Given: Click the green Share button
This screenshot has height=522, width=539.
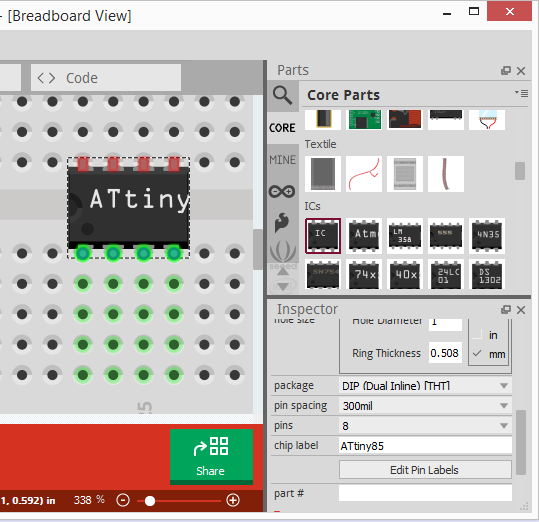Looking at the screenshot, I should tap(211, 456).
